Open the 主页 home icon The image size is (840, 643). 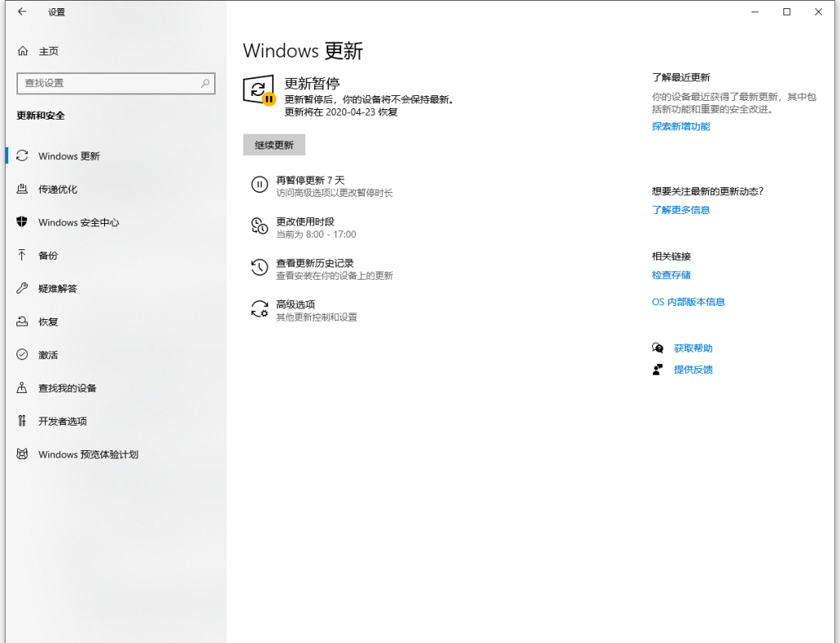coord(22,51)
